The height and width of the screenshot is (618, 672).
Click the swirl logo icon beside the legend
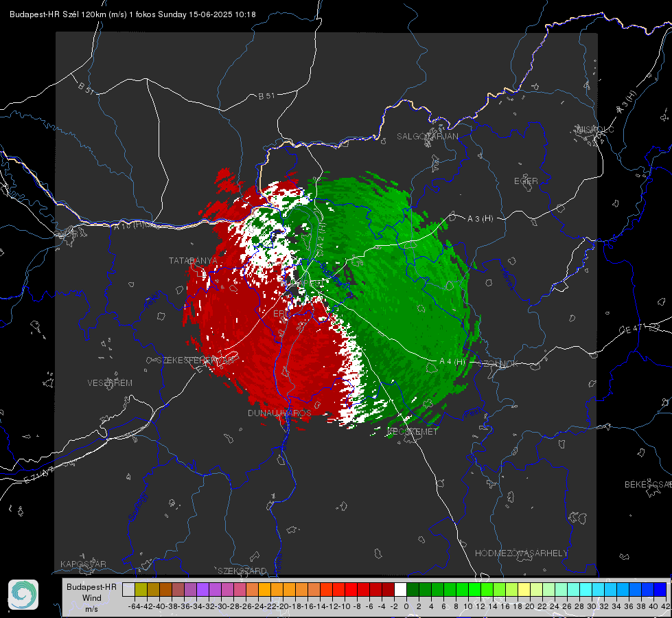coord(23,595)
